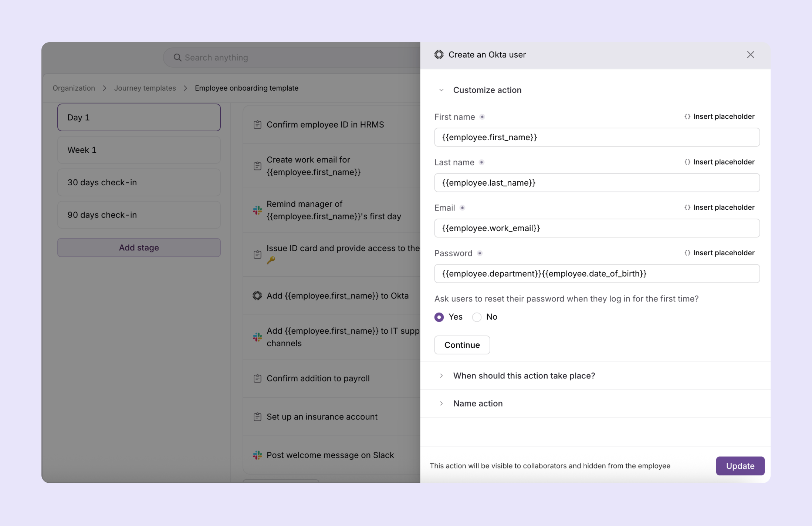Click clipboard icon beside Confirm employee ID in HRMS
This screenshot has width=812, height=526.
click(x=257, y=125)
